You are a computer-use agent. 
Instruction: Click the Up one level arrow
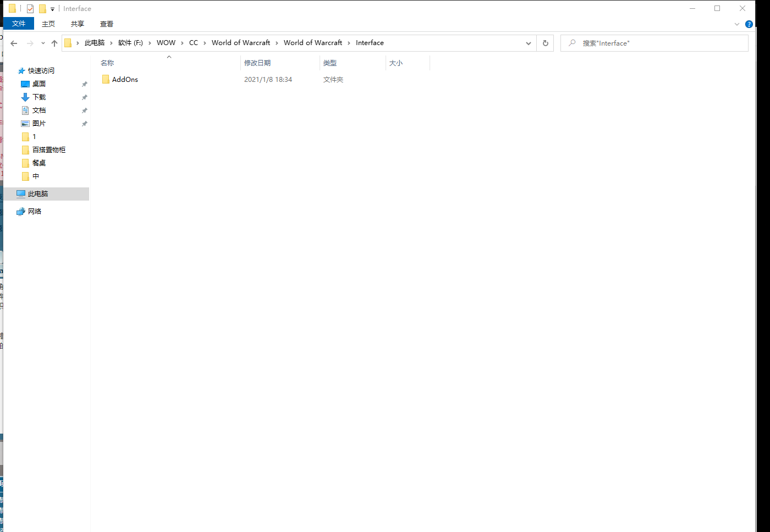pyautogui.click(x=54, y=43)
